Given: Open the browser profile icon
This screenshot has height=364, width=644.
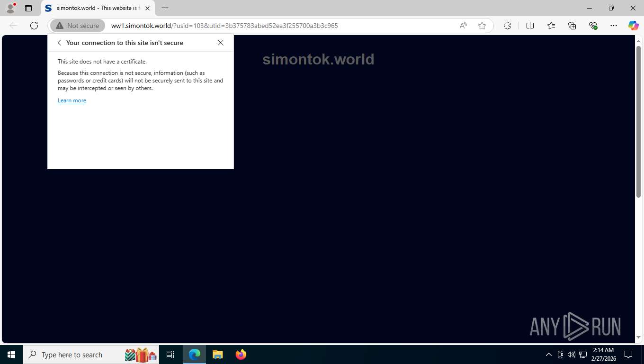Looking at the screenshot, I should (x=10, y=8).
